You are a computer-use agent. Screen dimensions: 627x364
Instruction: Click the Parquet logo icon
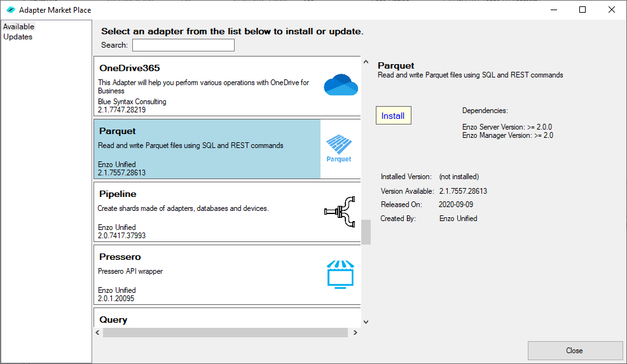[339, 149]
